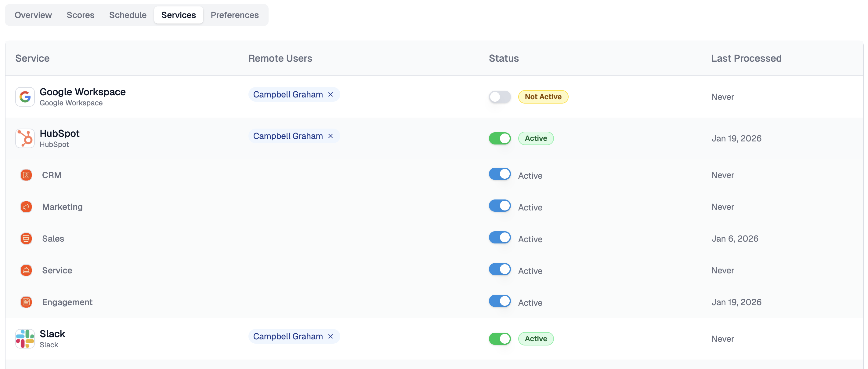Click the Google Workspace logo icon
Image resolution: width=868 pixels, height=369 pixels.
[25, 97]
